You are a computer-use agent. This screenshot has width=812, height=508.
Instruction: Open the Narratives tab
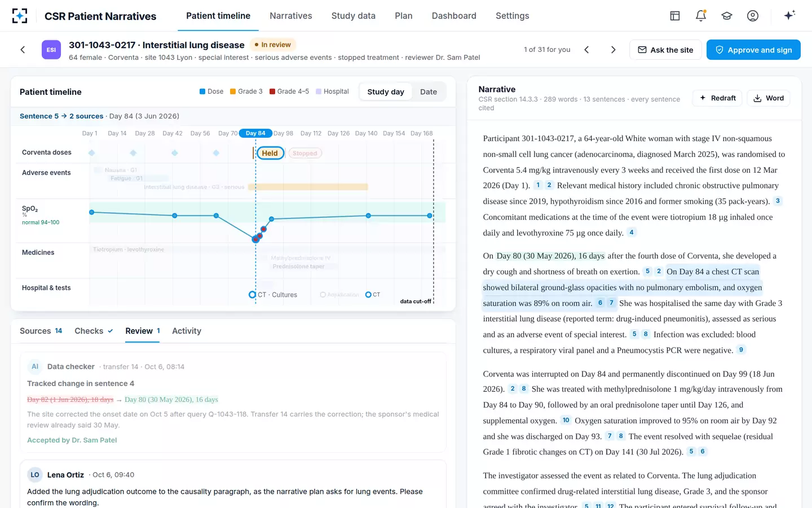(291, 16)
